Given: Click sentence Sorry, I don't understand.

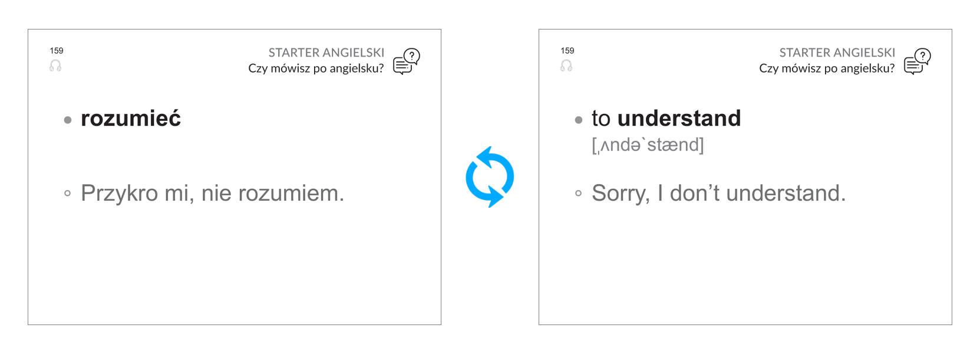Looking at the screenshot, I should pyautogui.click(x=718, y=193).
